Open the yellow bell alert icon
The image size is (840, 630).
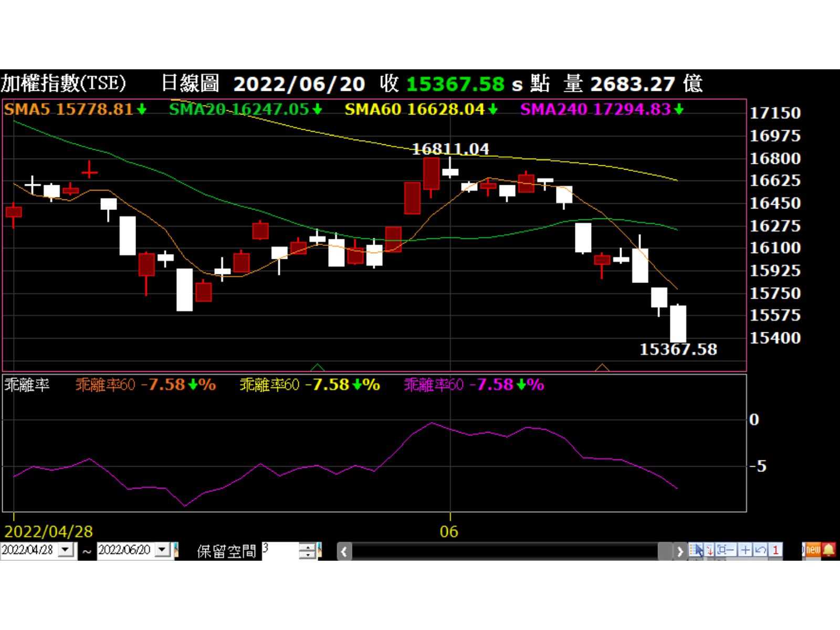pos(829,550)
